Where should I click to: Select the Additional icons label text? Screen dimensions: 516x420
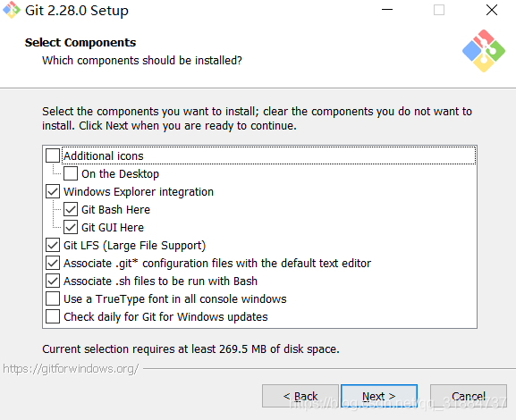[104, 155]
